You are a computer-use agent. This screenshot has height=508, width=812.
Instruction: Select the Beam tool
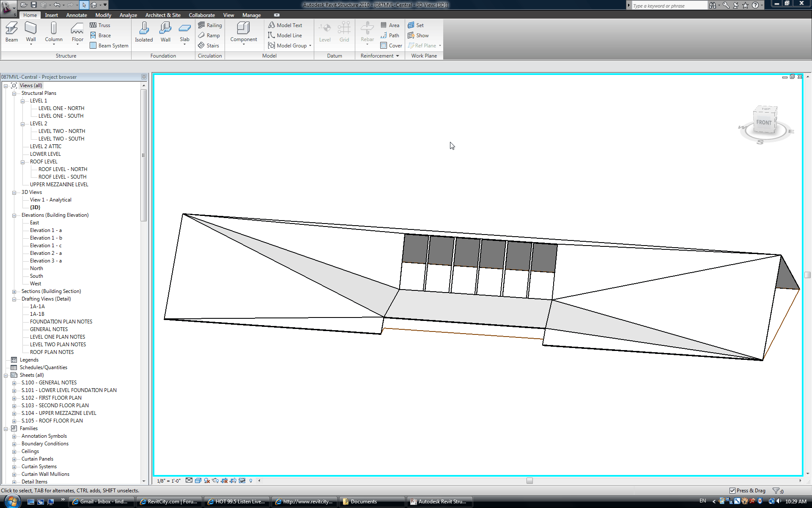coord(11,32)
